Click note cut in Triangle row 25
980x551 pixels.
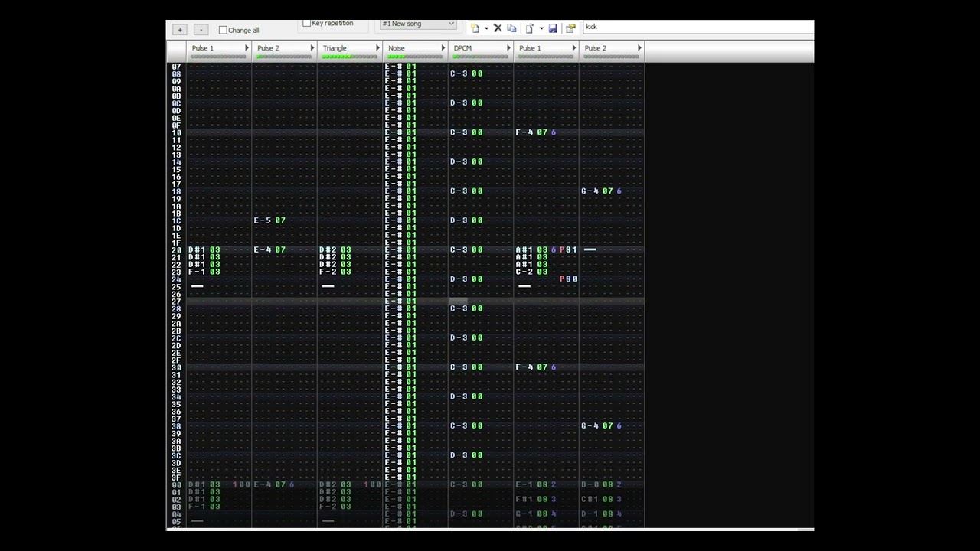tap(328, 286)
